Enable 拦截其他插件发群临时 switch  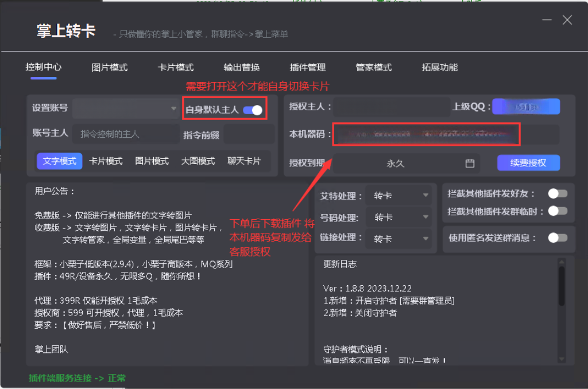[557, 211]
